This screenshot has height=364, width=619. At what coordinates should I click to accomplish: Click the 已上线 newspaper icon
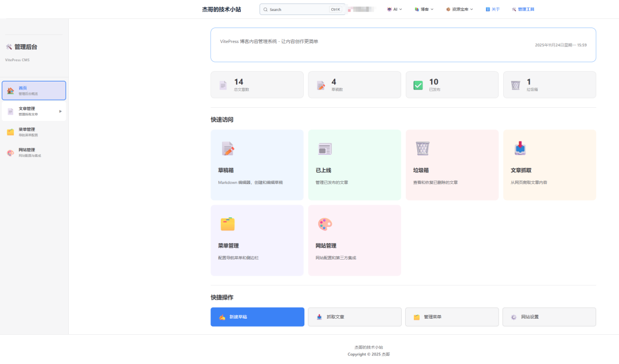click(x=324, y=149)
